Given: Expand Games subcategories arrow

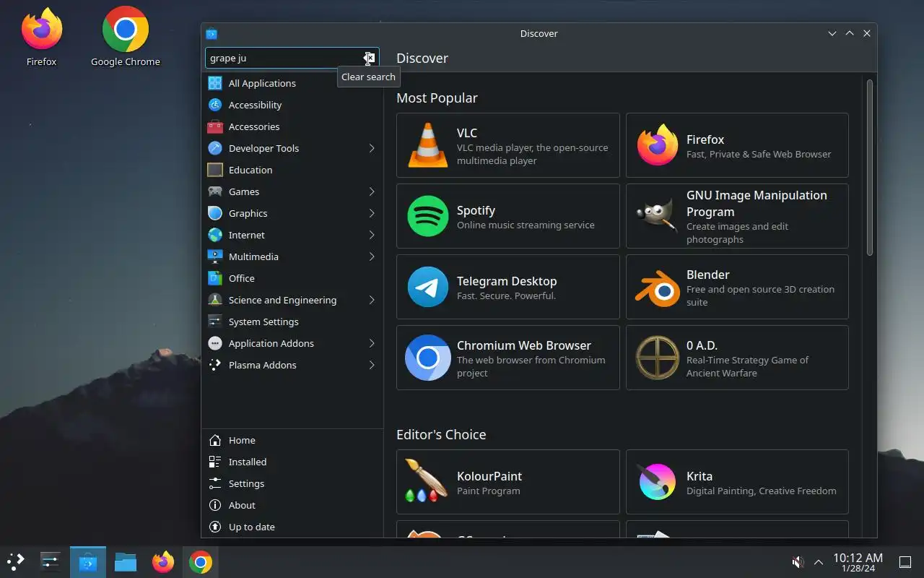Looking at the screenshot, I should coord(372,191).
